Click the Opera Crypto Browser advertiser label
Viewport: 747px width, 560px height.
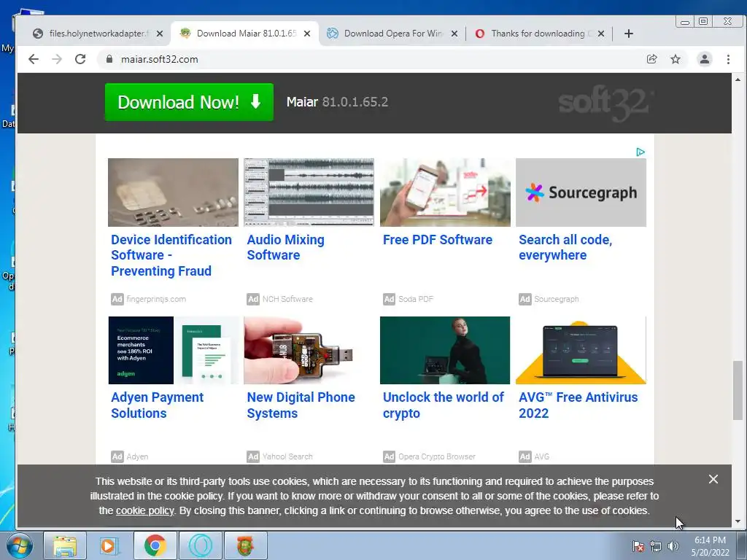pyautogui.click(x=437, y=456)
